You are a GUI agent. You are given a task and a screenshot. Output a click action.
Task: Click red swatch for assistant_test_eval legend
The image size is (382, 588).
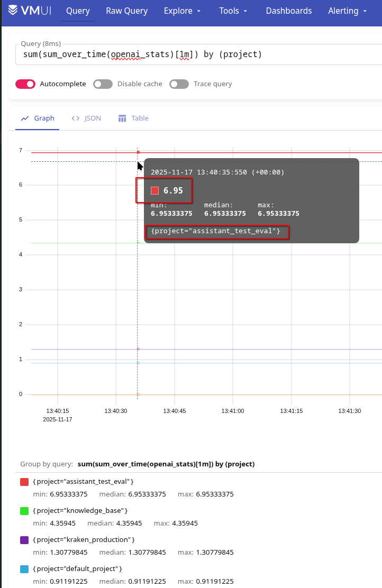pyautogui.click(x=24, y=482)
